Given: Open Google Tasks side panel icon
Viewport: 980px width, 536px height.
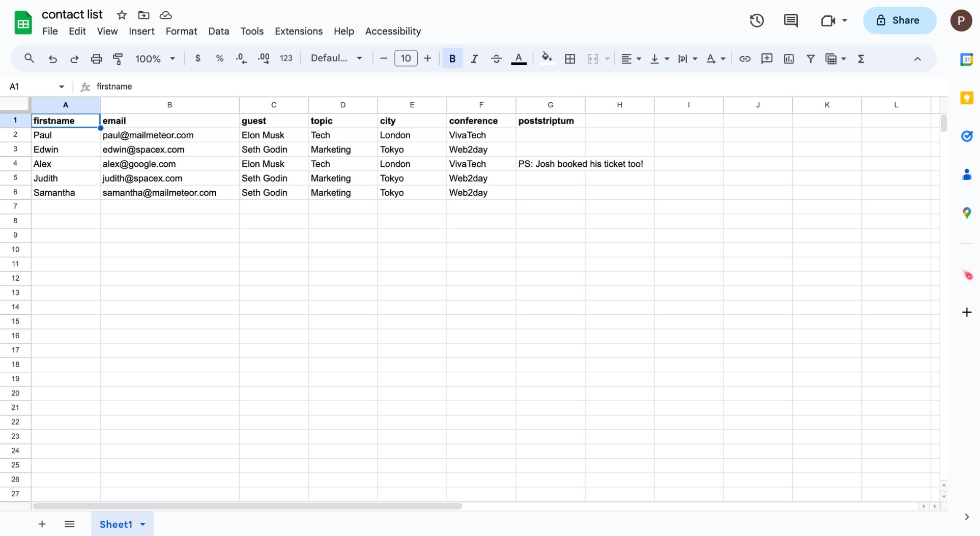Looking at the screenshot, I should [966, 136].
